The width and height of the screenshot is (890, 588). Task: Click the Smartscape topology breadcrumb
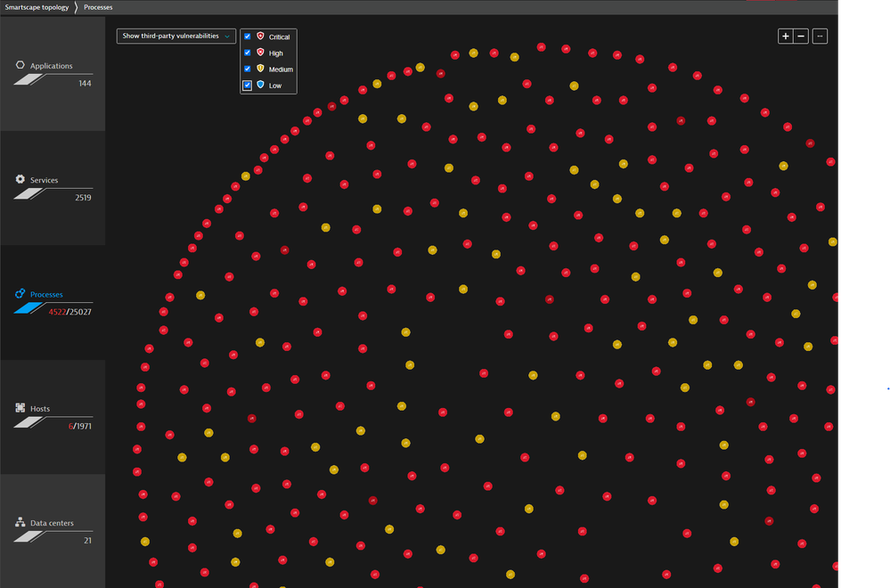[37, 7]
